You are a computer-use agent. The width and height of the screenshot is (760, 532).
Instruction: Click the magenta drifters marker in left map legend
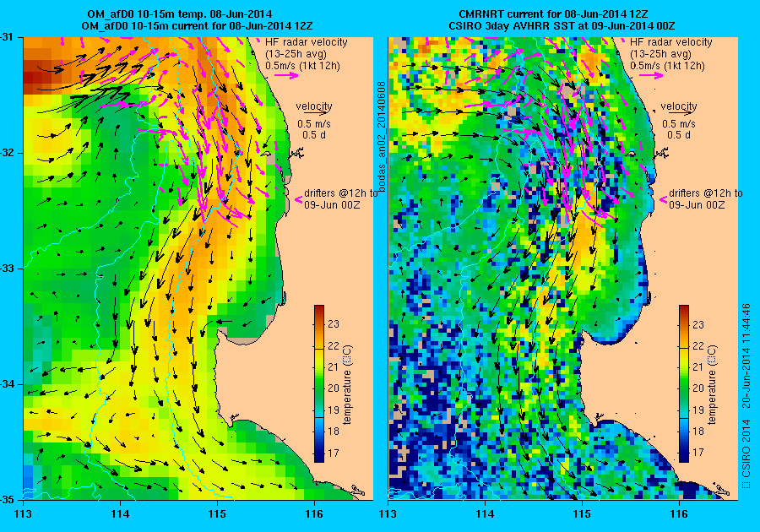(299, 199)
